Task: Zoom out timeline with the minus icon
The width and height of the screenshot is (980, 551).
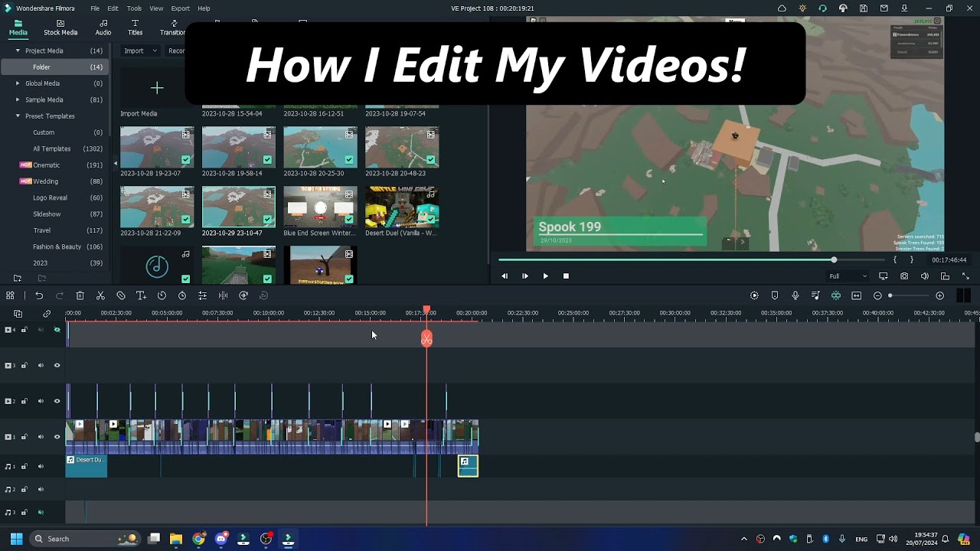Action: [877, 295]
